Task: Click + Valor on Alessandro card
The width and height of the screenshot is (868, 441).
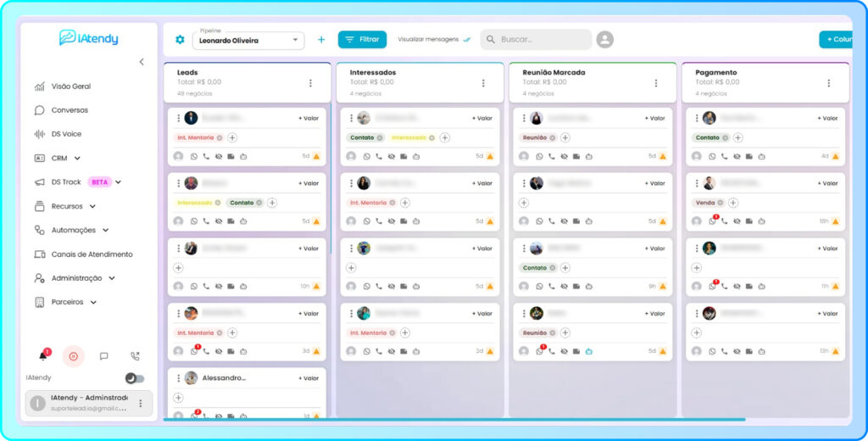Action: [x=309, y=378]
